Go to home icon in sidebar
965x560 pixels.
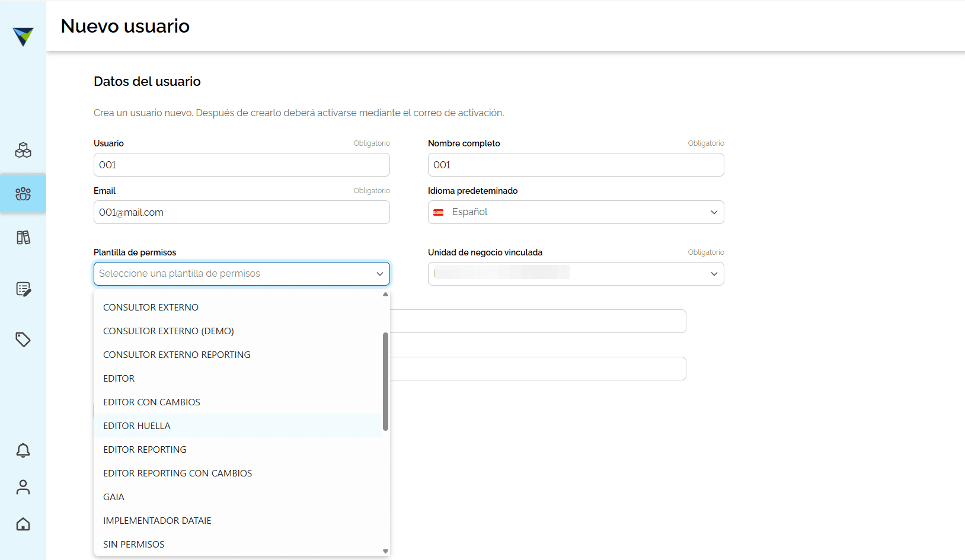click(23, 524)
